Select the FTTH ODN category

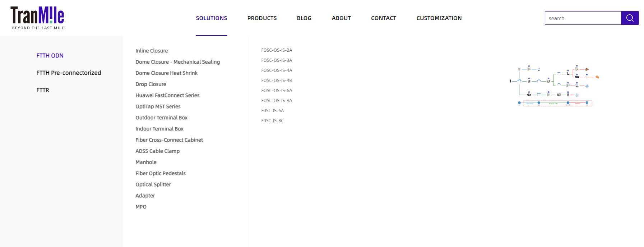click(x=50, y=55)
